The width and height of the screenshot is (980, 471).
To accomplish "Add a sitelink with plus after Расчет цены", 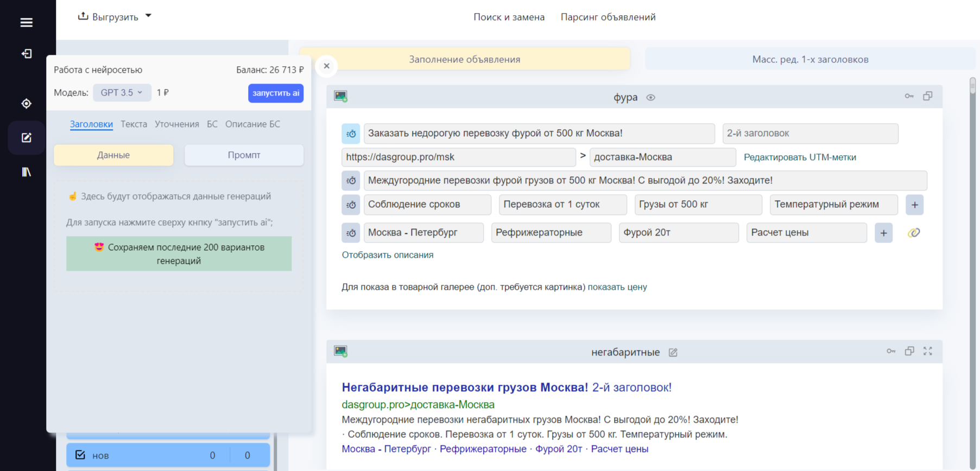I will pyautogui.click(x=883, y=233).
